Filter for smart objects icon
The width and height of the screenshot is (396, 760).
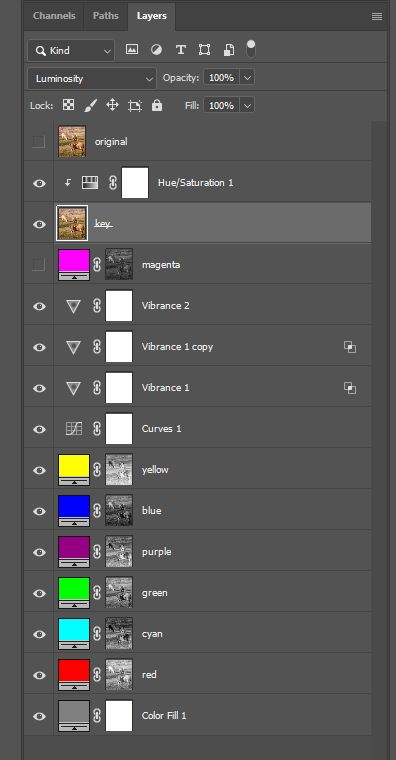[x=229, y=49]
